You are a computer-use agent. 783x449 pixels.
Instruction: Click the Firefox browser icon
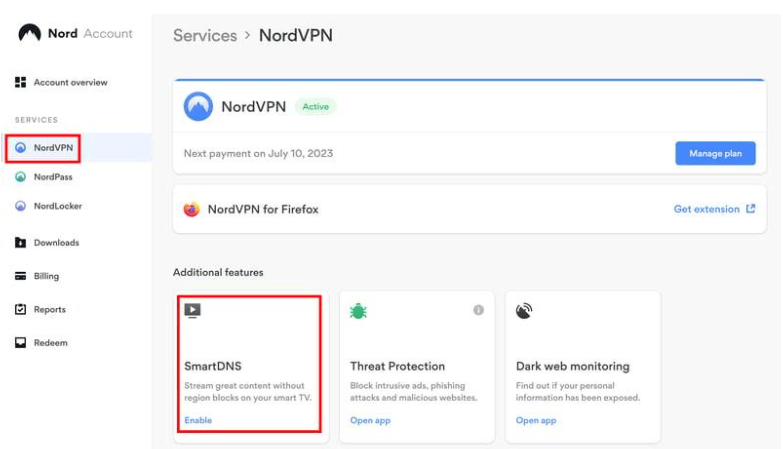pyautogui.click(x=192, y=209)
